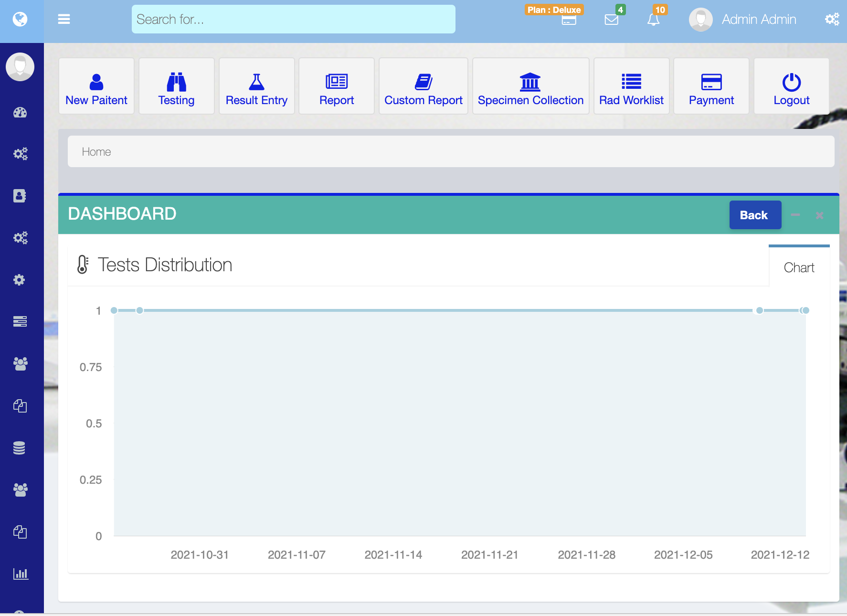Viewport: 847px width, 616px height.
Task: Open the Custom Report shortcut
Action: point(423,86)
